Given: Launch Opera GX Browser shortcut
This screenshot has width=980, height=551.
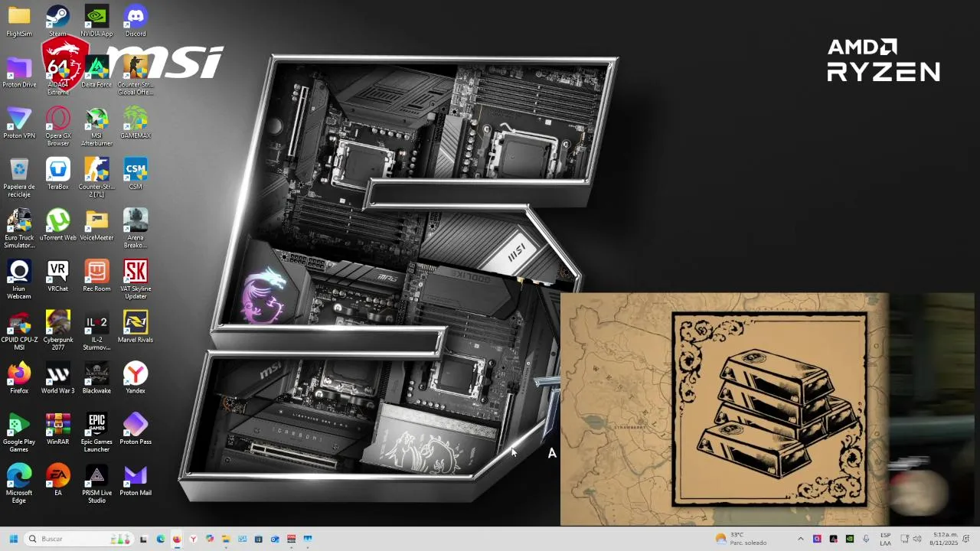Looking at the screenshot, I should click(x=57, y=126).
